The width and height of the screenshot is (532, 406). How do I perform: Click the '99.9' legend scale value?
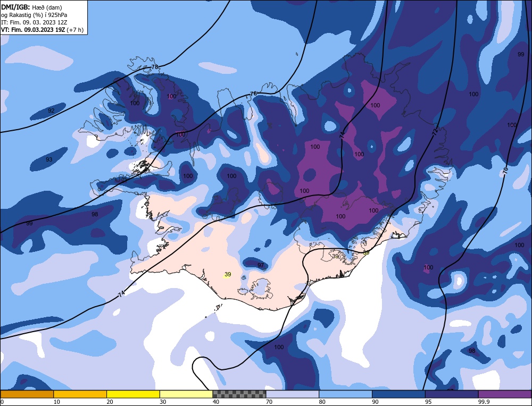484,402
